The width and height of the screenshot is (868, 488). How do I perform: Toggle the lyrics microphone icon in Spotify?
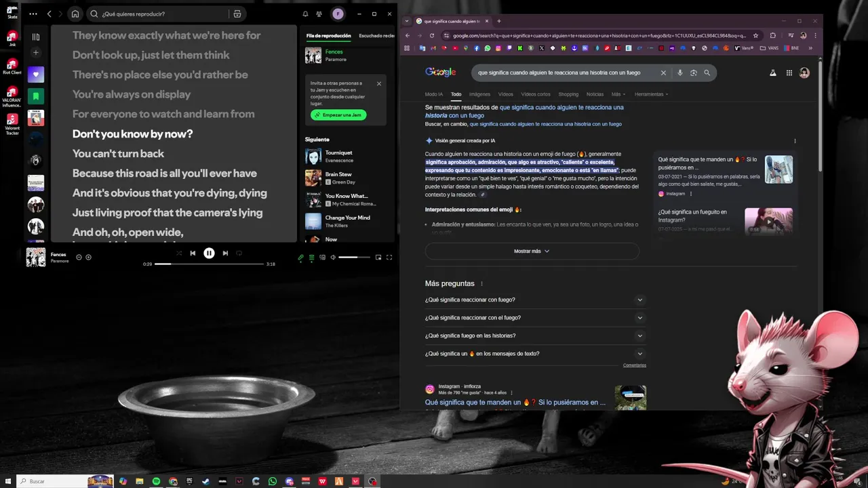301,258
